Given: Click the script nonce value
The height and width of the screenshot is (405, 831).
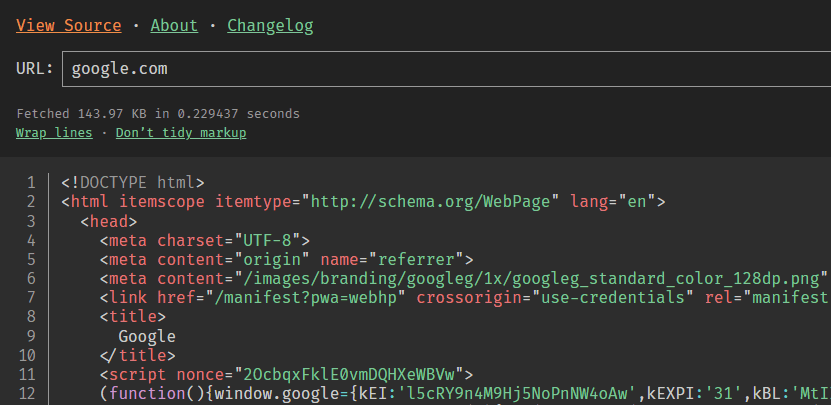Looking at the screenshot, I should [x=349, y=375].
